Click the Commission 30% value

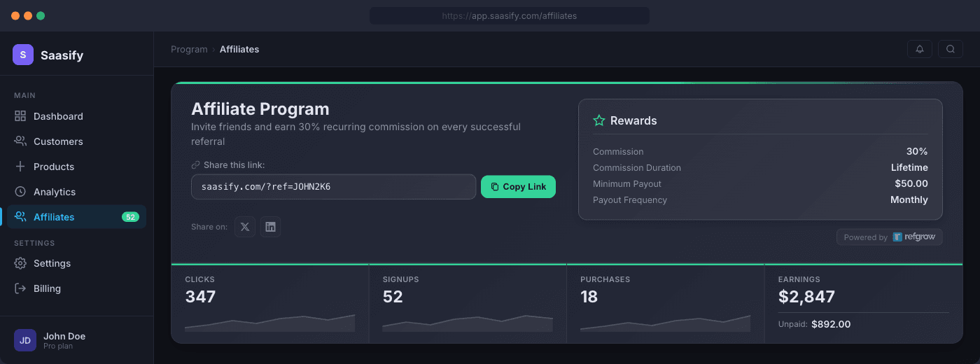(x=917, y=151)
